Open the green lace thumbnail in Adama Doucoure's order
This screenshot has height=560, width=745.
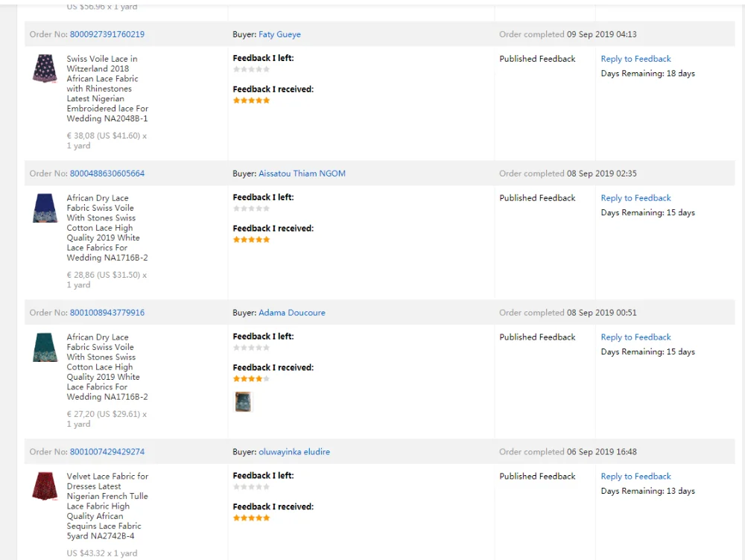tap(45, 347)
